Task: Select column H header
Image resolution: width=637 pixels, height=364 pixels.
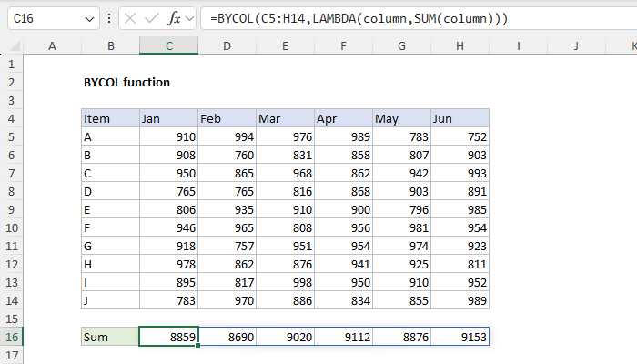Action: pyautogui.click(x=460, y=45)
